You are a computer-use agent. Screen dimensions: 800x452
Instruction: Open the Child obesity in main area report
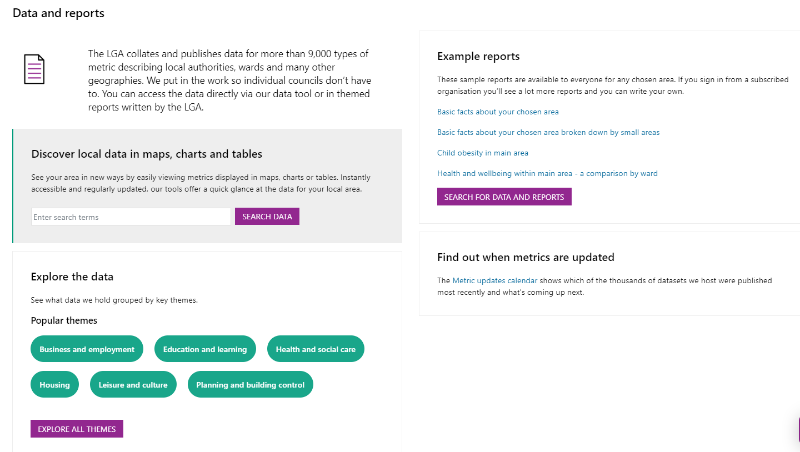483,153
